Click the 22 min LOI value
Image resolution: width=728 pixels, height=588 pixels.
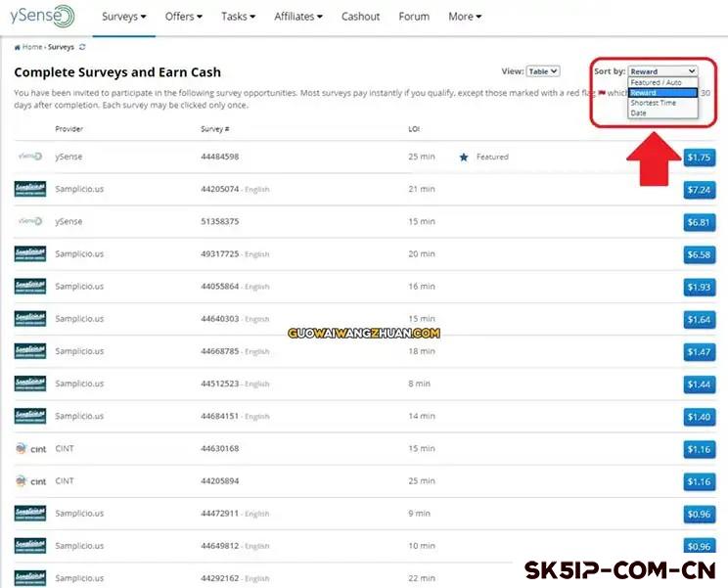pyautogui.click(x=422, y=579)
